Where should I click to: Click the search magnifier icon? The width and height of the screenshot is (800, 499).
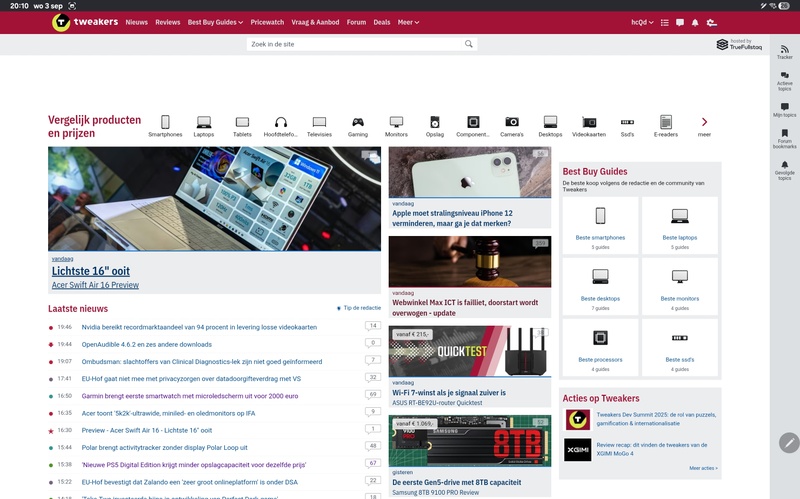tap(468, 44)
